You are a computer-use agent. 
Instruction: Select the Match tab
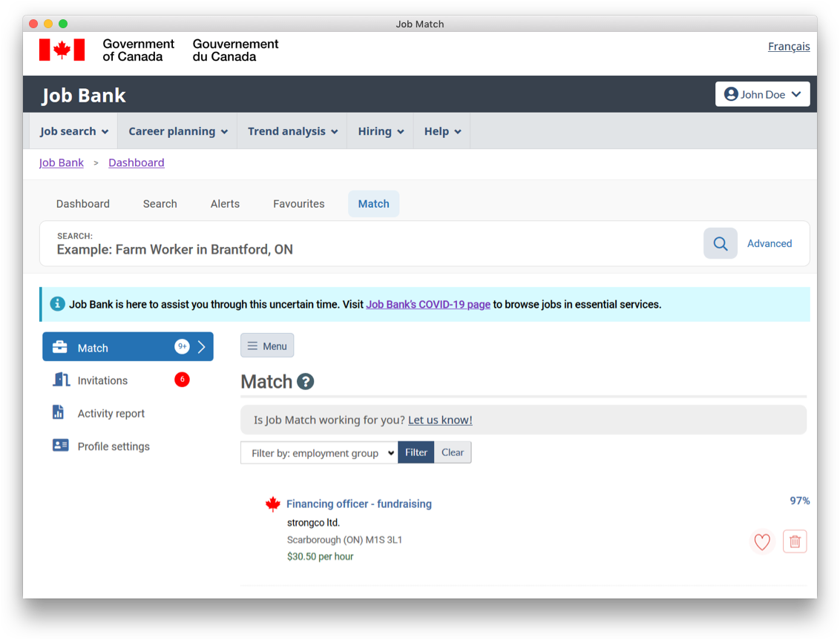pos(374,204)
